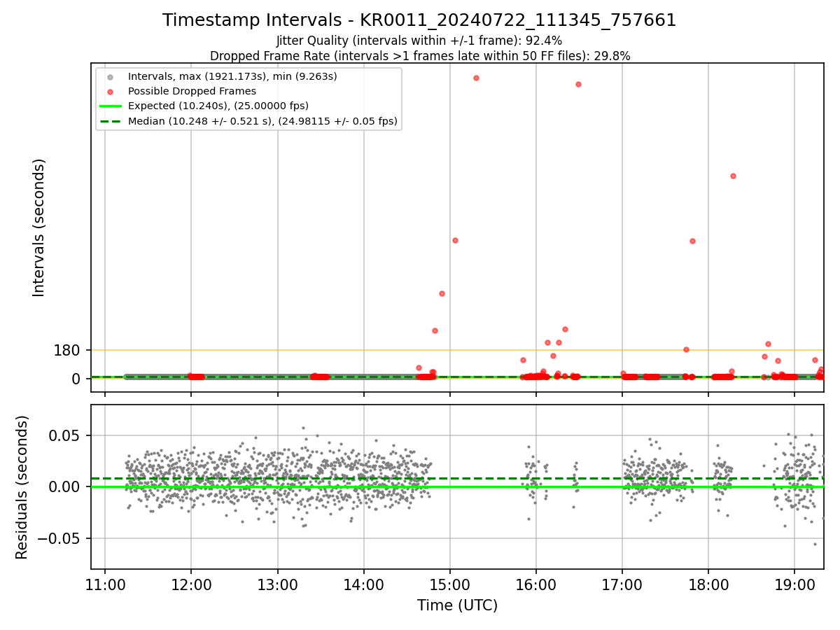Click the grey Intervals marker in legend

(x=110, y=76)
